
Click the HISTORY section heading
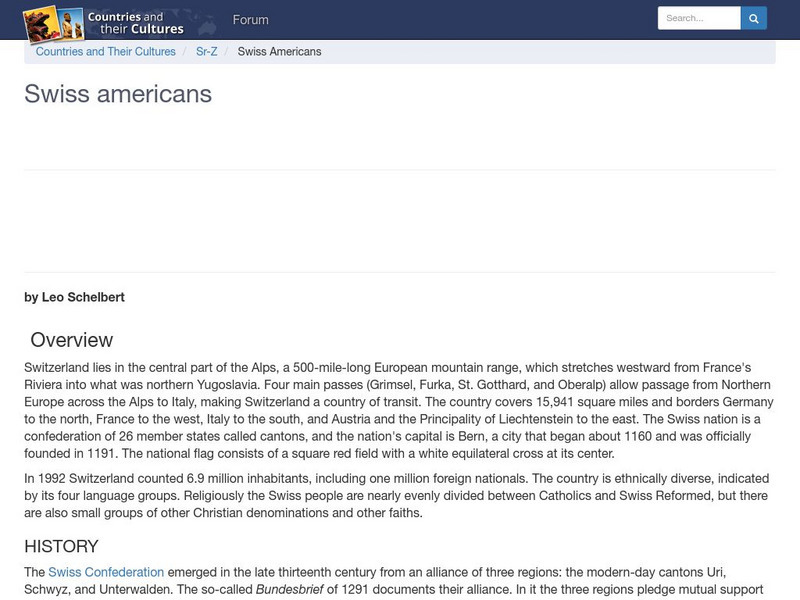pyautogui.click(x=61, y=546)
